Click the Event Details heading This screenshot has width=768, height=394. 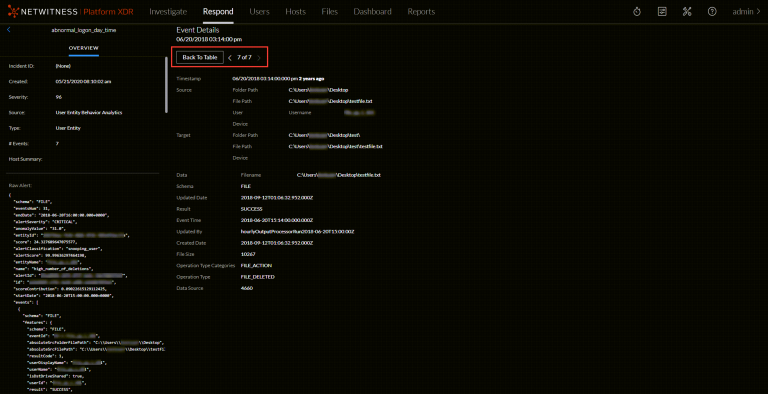click(198, 30)
